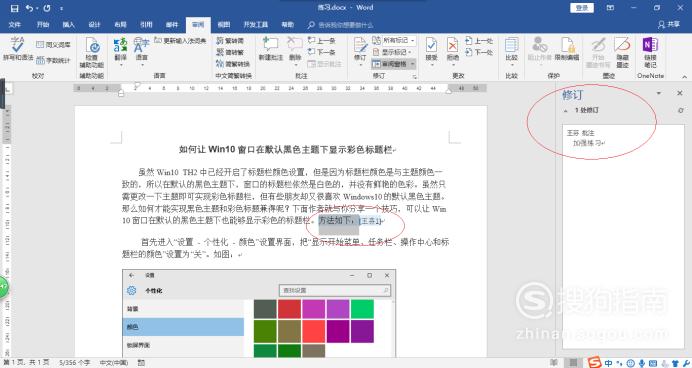Screen dimensions: 692x368
Task: Click the Share (共享) button
Action: tap(669, 25)
